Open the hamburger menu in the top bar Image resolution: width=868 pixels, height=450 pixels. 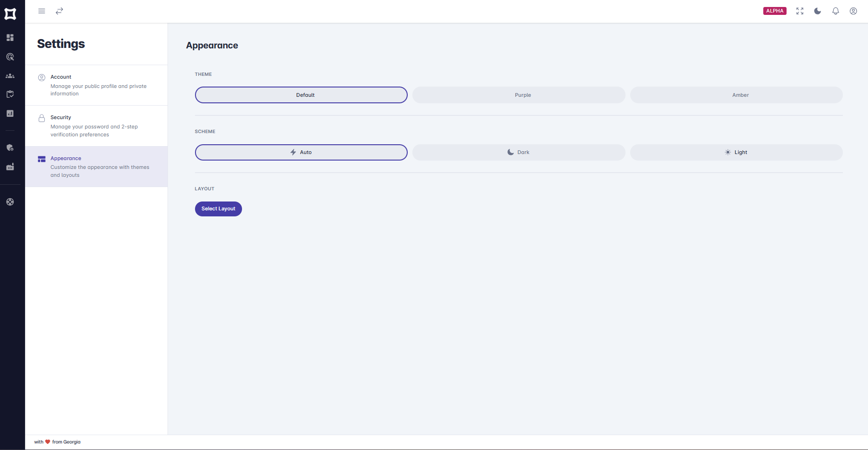[41, 11]
